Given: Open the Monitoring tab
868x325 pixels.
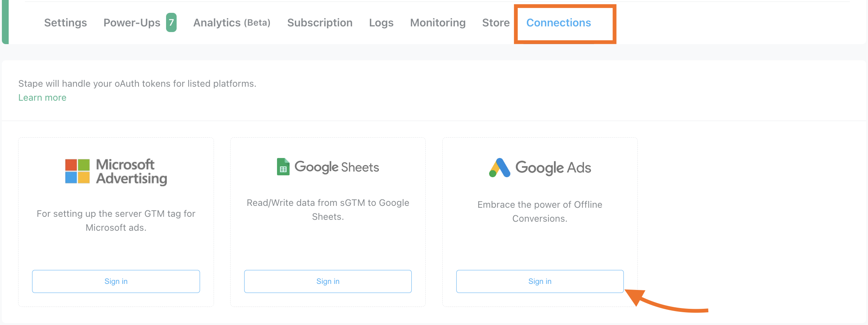Looking at the screenshot, I should (438, 23).
